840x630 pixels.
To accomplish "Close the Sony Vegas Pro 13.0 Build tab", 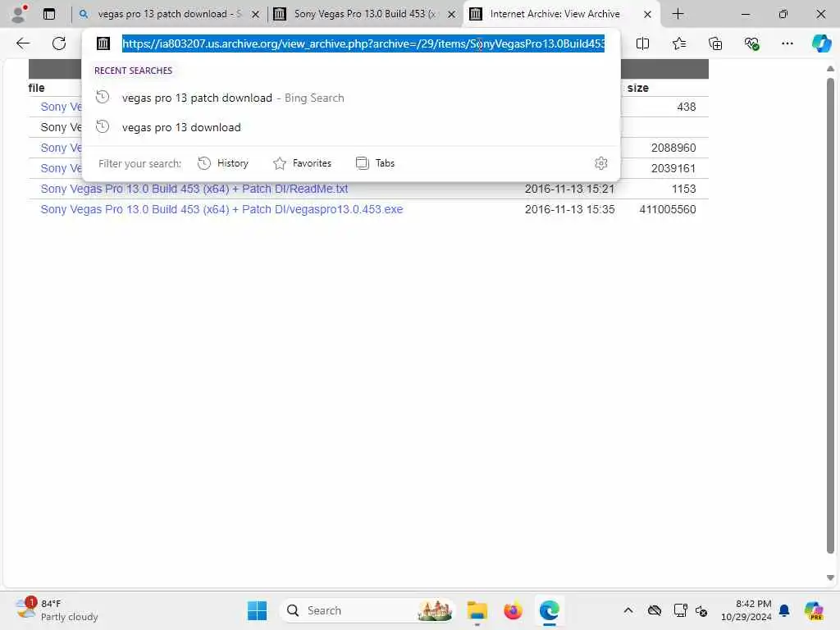I will click(x=452, y=15).
